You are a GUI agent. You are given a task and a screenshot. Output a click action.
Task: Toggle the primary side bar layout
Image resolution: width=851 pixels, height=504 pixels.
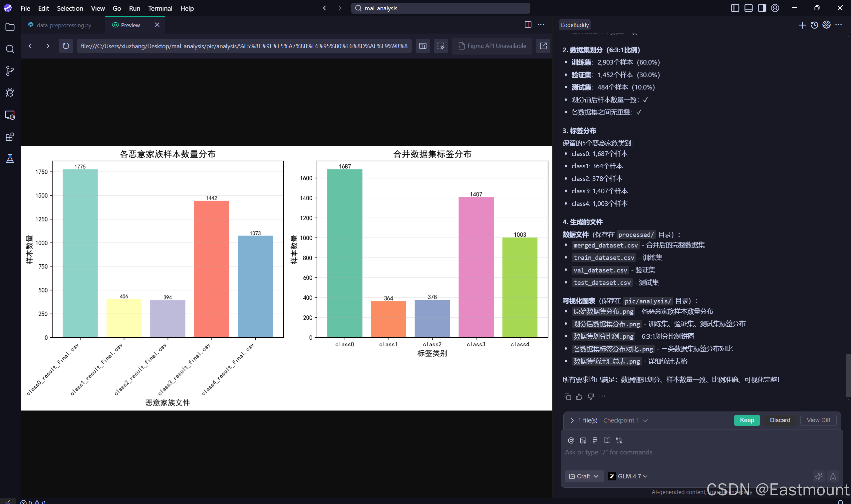click(735, 8)
